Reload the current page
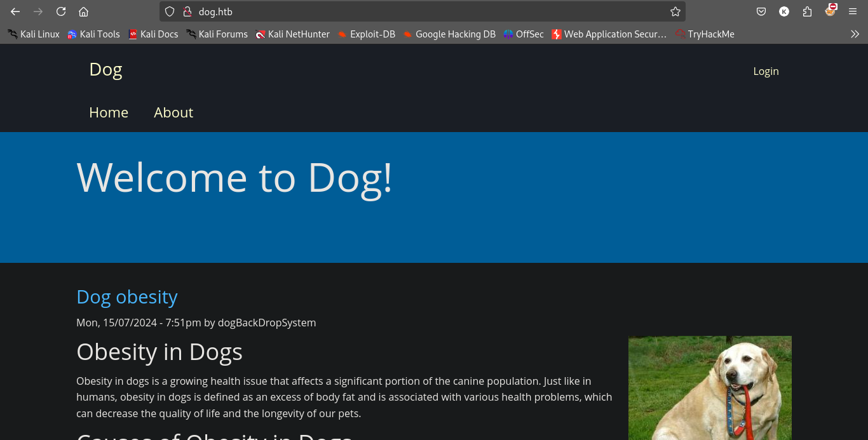Viewport: 868px width, 440px height. [61, 11]
